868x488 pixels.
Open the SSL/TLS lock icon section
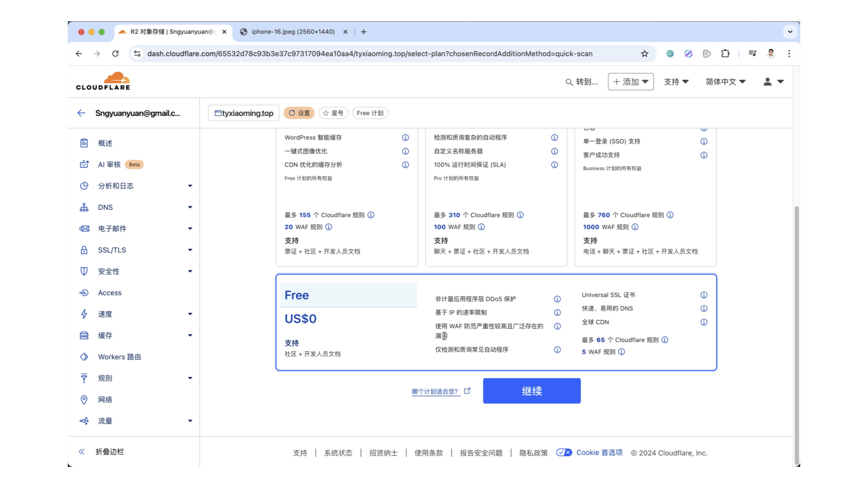click(x=84, y=250)
